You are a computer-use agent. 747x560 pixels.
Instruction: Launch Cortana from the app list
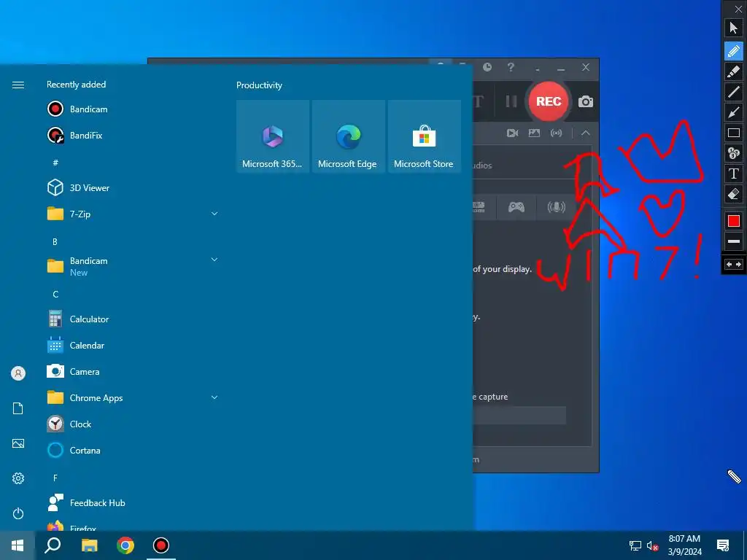[x=133, y=450]
